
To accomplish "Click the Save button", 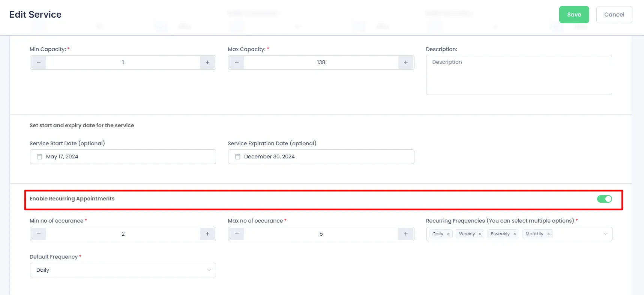I will (x=574, y=15).
